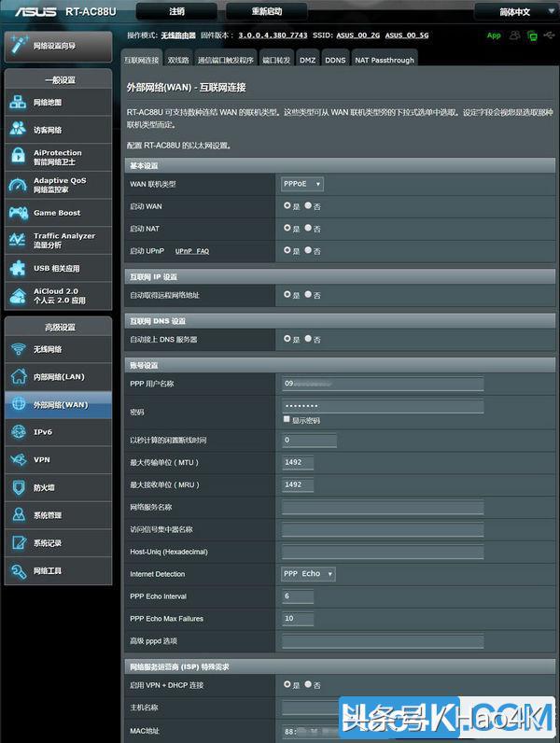This screenshot has height=743, width=560.
Task: Open Adaptive QoS gauge icon
Action: point(18,185)
